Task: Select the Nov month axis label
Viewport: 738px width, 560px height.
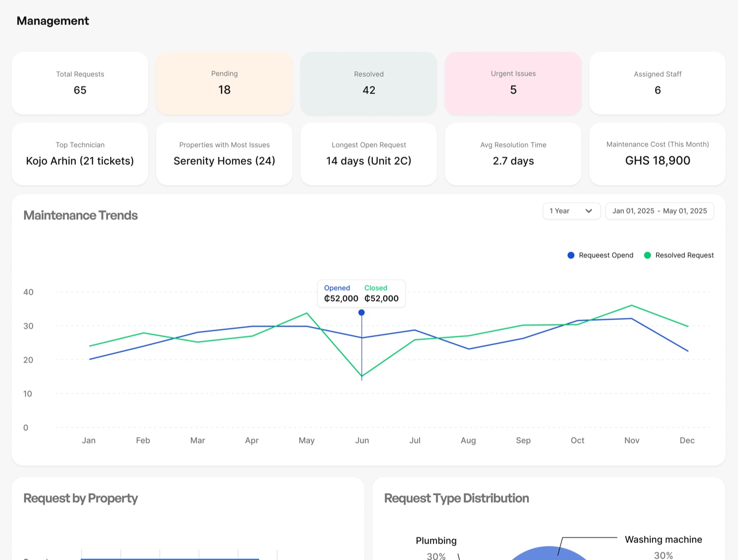Action: (x=632, y=441)
